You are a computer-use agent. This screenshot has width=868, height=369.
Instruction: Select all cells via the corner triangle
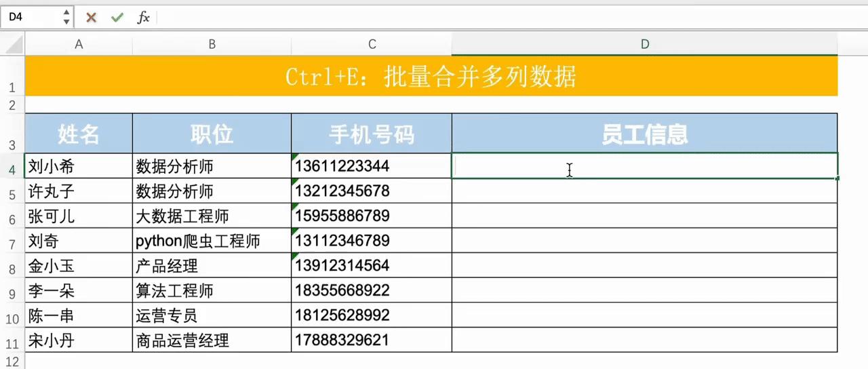12,45
